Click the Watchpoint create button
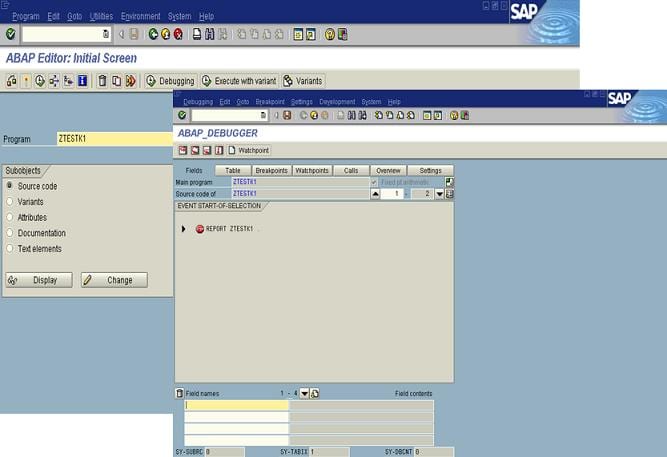This screenshot has width=667, height=457. coord(249,150)
